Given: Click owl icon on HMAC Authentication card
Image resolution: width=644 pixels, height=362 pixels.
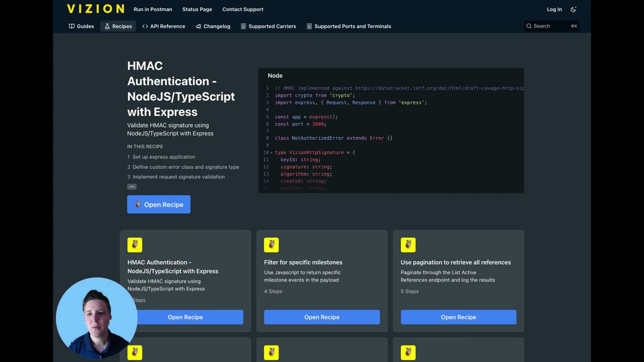Looking at the screenshot, I should click(x=135, y=245).
